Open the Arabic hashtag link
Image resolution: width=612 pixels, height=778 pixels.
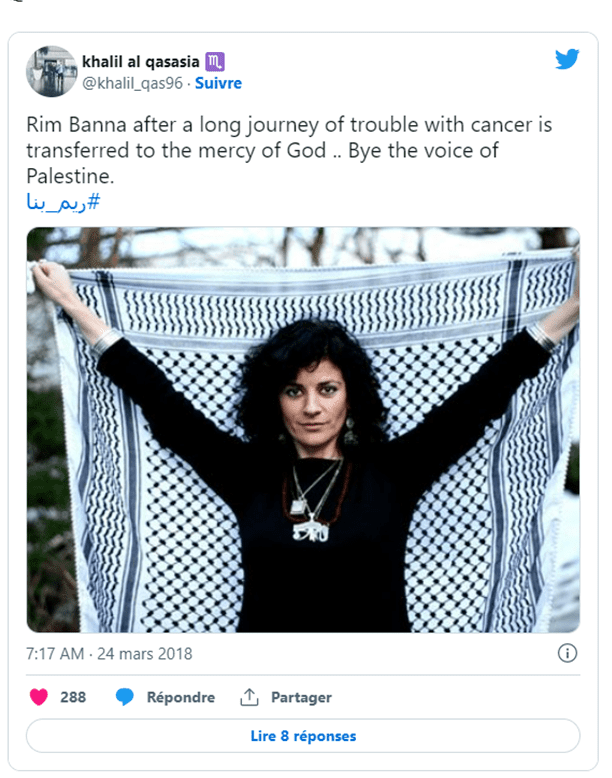click(63, 202)
